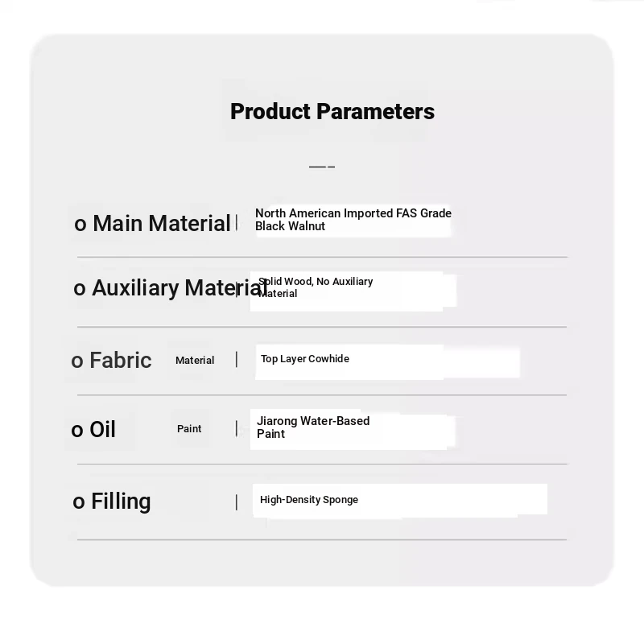The image size is (644, 644).
Task: Click the Auxiliary Material label
Action: pyautogui.click(x=180, y=287)
